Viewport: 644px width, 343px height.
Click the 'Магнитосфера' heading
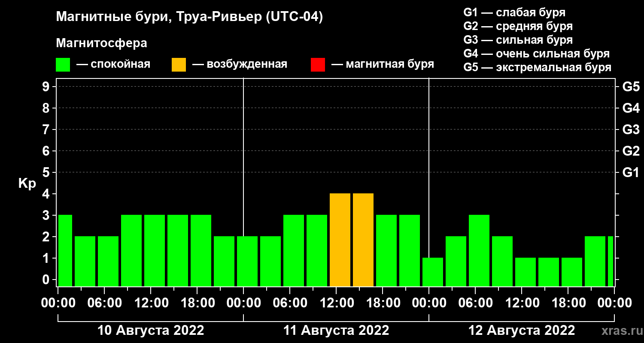point(101,43)
